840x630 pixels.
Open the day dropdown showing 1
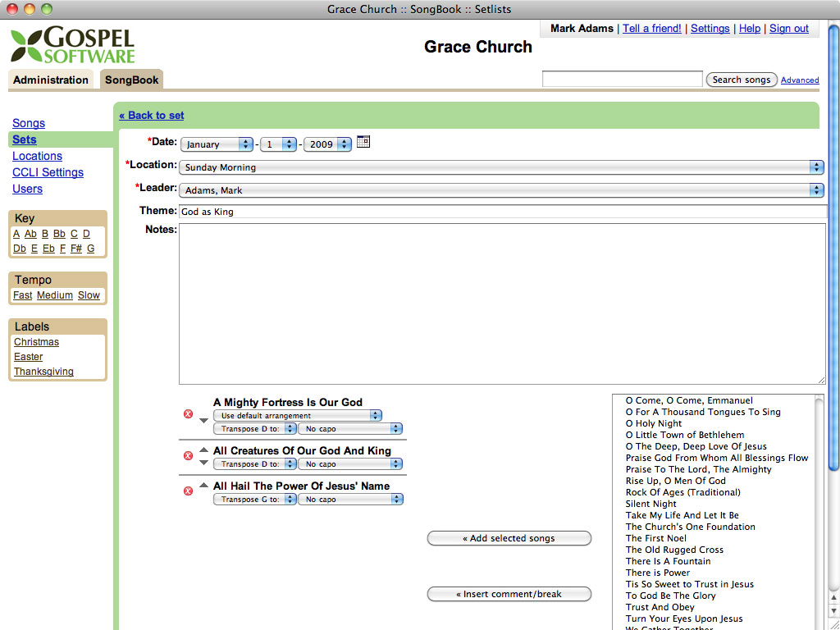coord(278,144)
